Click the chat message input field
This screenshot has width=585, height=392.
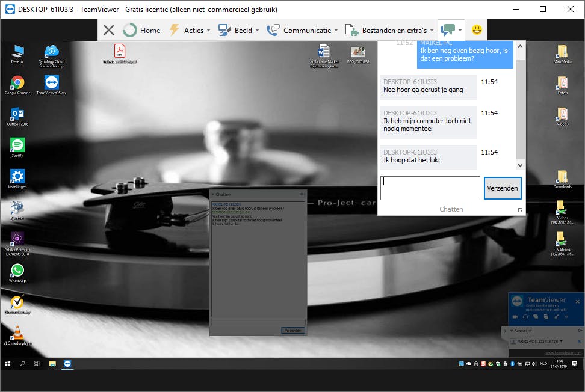point(430,188)
